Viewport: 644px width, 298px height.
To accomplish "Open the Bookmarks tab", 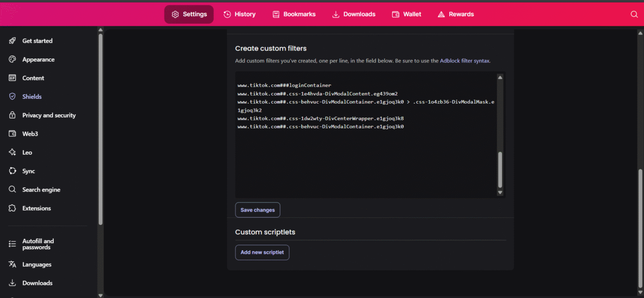I will (x=294, y=14).
